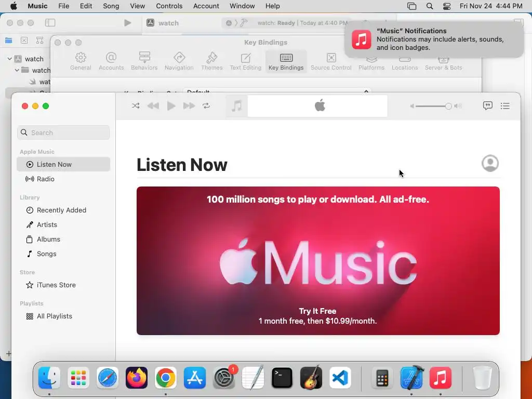Open Terminal from the Dock
The height and width of the screenshot is (399, 532).
[282, 378]
